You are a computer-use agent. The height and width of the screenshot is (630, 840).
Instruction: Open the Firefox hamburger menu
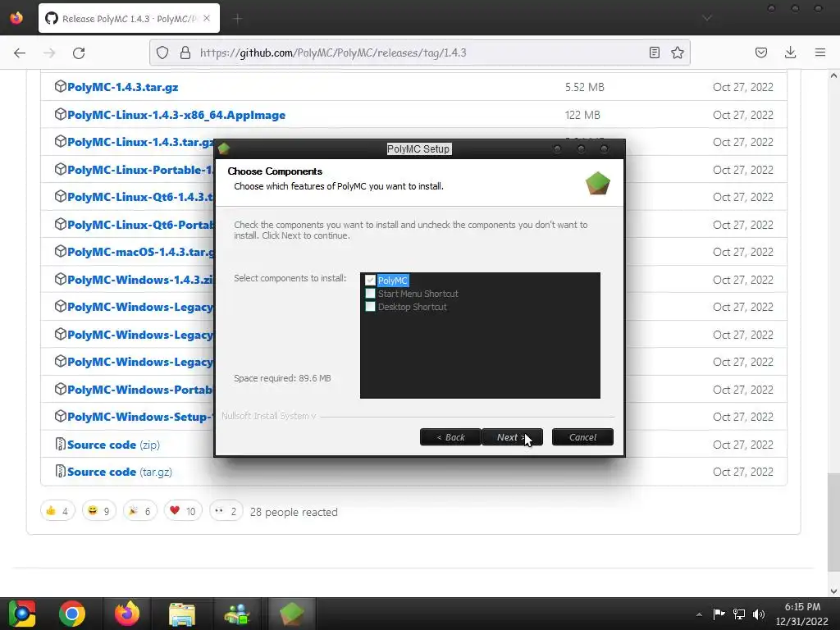click(x=820, y=52)
